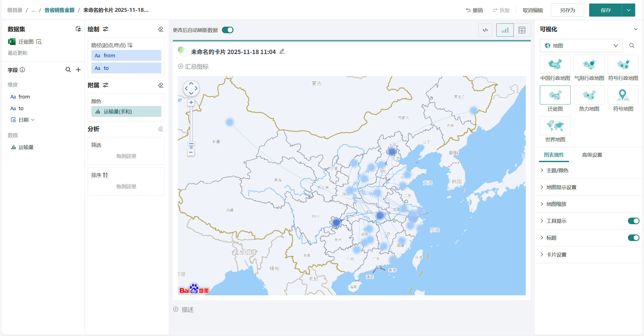Expand the 主题/颜色 section
Image resolution: width=644 pixels, height=336 pixels.
point(557,170)
